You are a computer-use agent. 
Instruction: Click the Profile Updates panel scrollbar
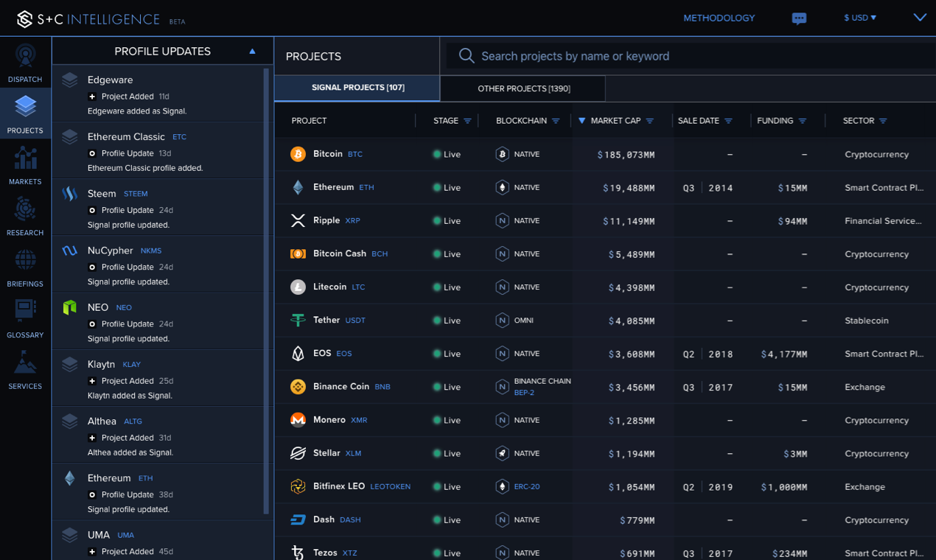(266, 291)
